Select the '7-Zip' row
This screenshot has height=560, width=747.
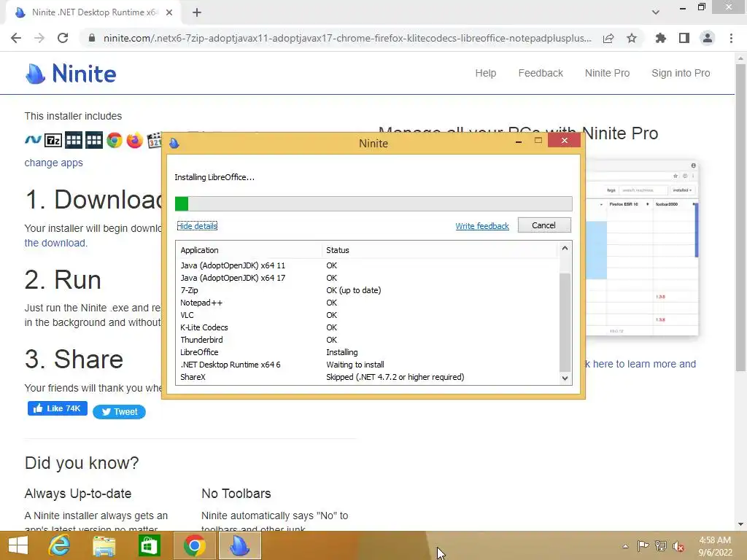[367, 290]
